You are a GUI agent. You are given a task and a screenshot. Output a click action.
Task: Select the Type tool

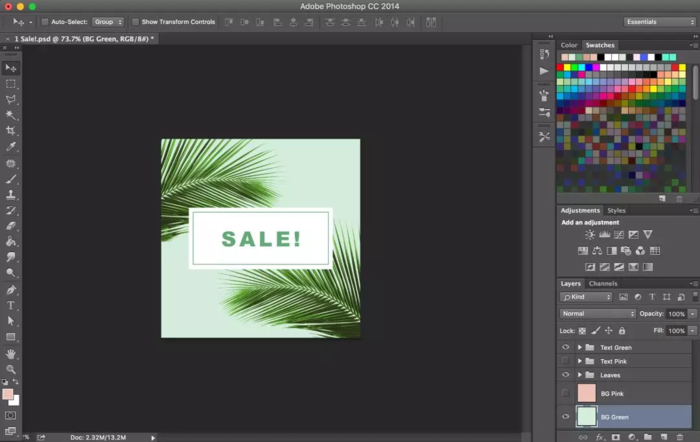point(11,305)
